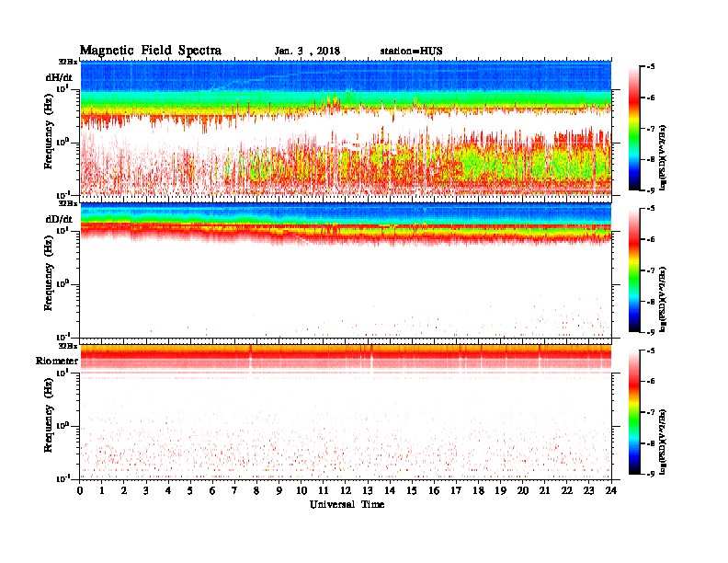Click the dD/dt spectrogram plot
Image resolution: width=728 pixels, height=563 pixels.
point(346,270)
